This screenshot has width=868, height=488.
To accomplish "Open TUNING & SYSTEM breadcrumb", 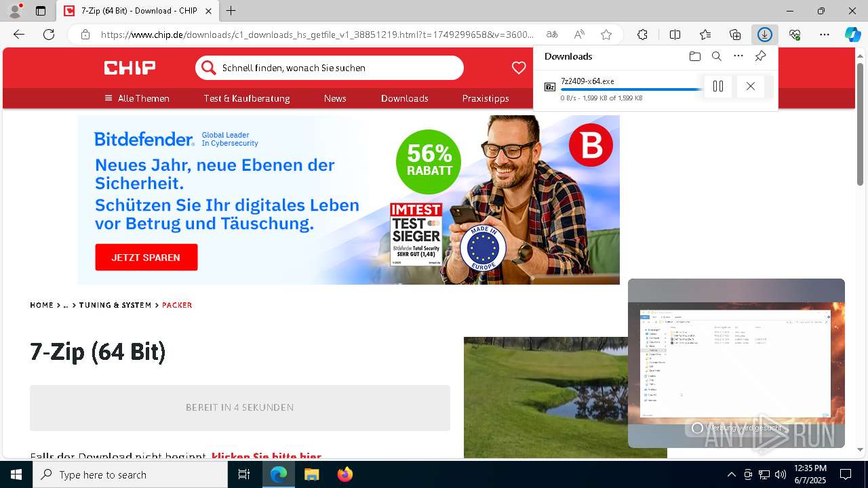I will click(115, 305).
